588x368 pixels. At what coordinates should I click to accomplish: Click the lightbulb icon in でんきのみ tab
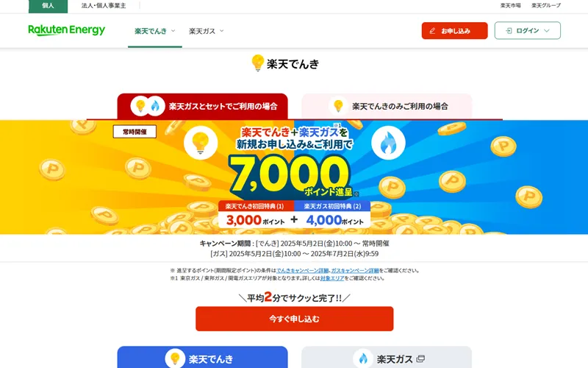tap(338, 106)
